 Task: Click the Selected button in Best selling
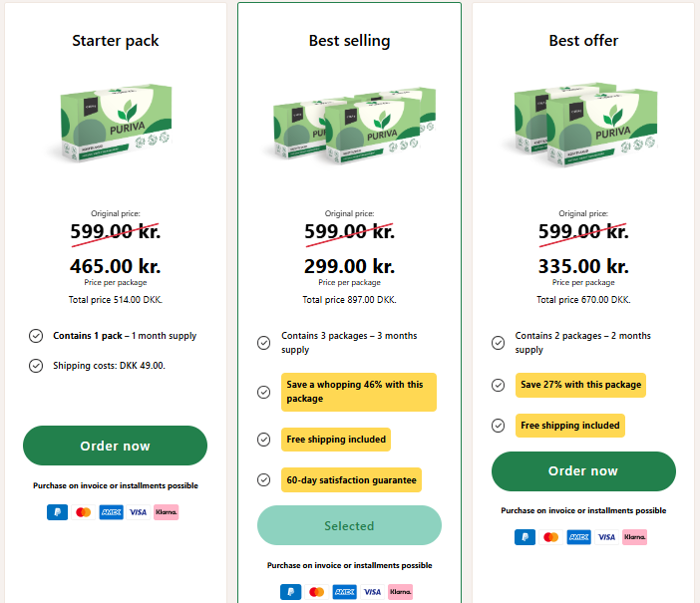[349, 525]
